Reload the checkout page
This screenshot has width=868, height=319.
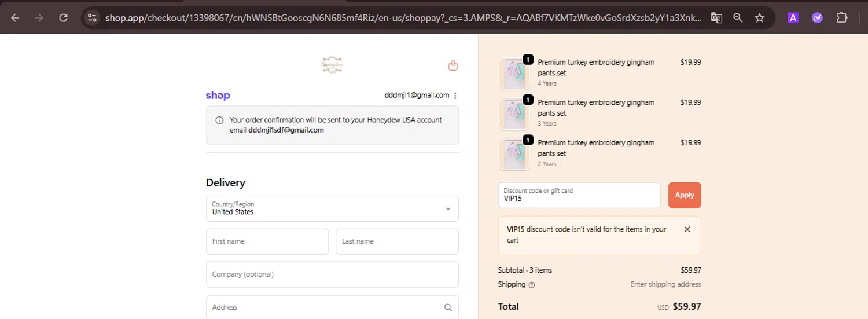[x=64, y=18]
